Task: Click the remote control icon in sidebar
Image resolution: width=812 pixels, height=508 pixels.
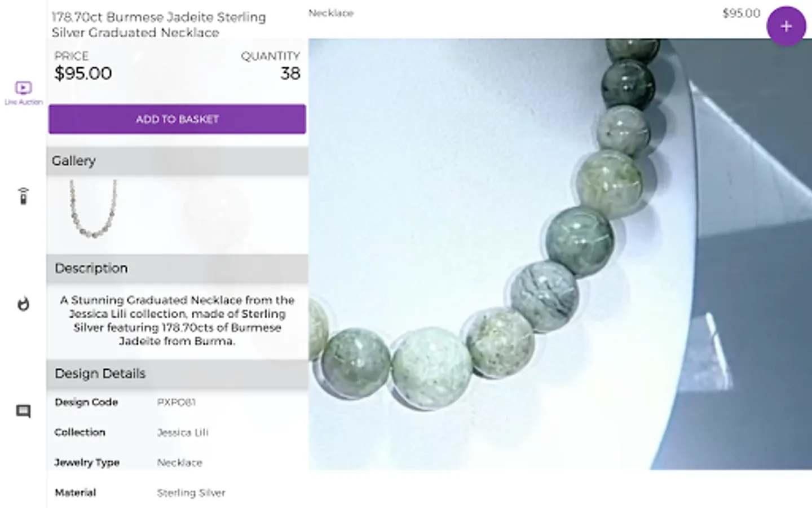Action: (23, 196)
